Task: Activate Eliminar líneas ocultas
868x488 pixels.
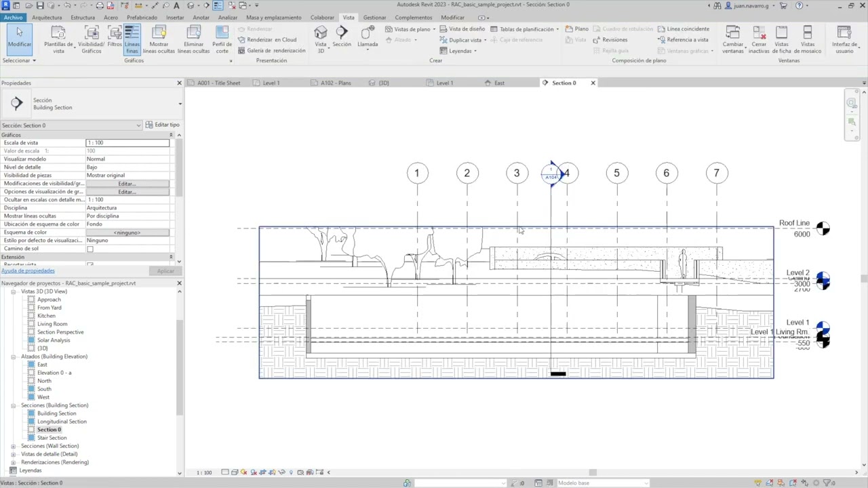Action: pyautogui.click(x=193, y=39)
